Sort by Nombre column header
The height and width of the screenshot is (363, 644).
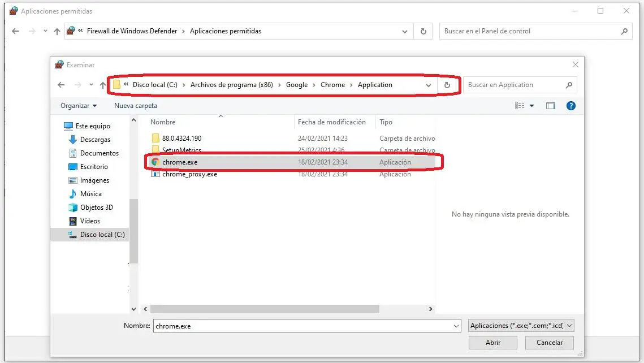coord(163,122)
